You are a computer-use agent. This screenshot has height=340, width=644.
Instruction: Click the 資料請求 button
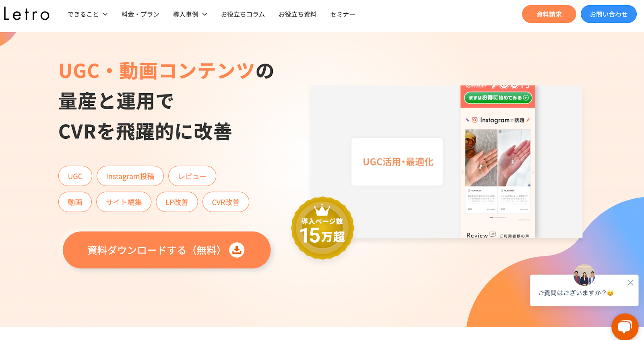549,14
